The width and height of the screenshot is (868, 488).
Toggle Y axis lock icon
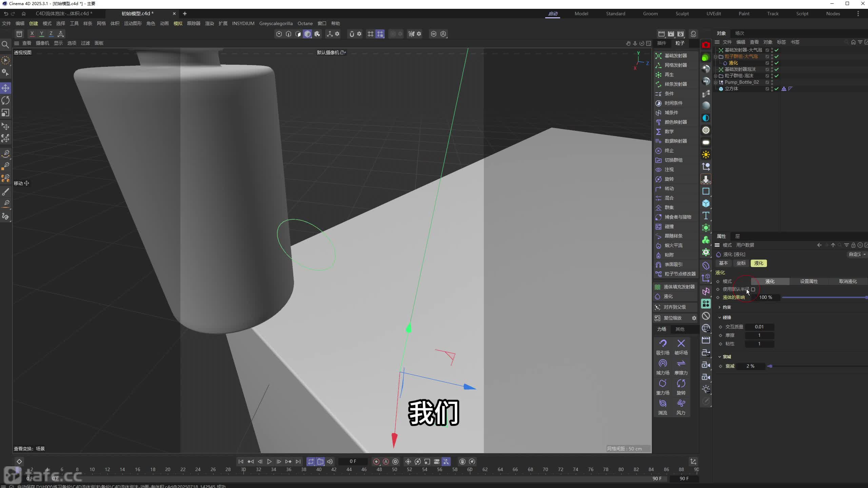[41, 34]
